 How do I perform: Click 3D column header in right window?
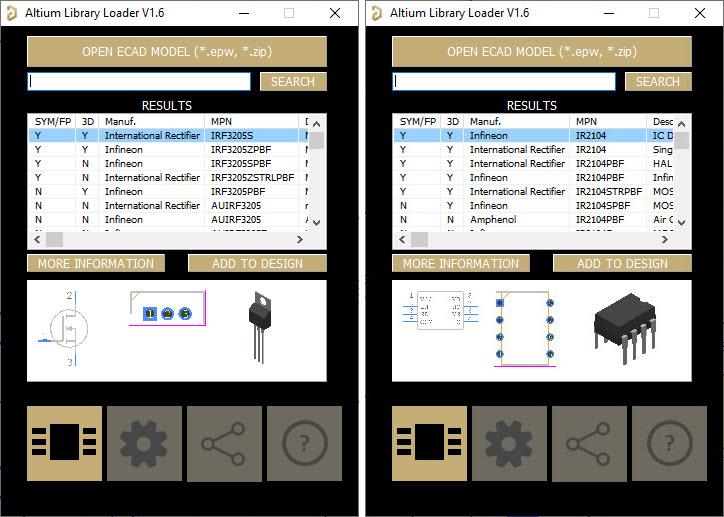pos(452,121)
